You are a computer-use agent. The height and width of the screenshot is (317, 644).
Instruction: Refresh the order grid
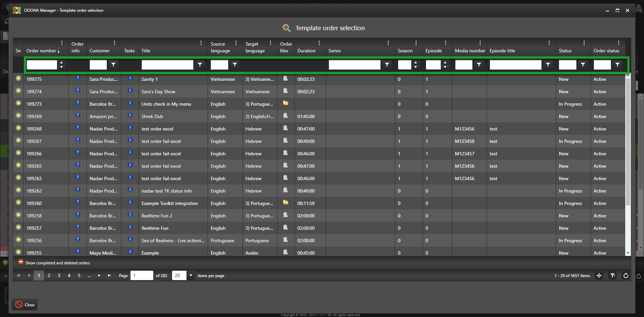pyautogui.click(x=626, y=276)
